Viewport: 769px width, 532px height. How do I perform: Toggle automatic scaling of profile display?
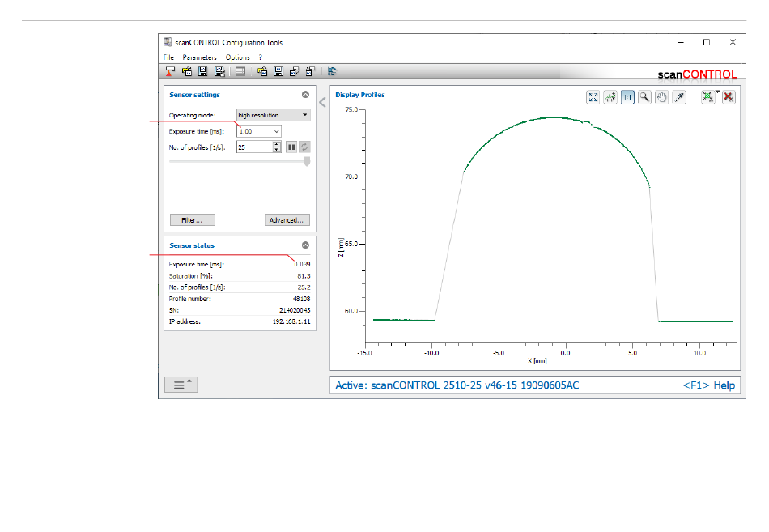coord(610,97)
